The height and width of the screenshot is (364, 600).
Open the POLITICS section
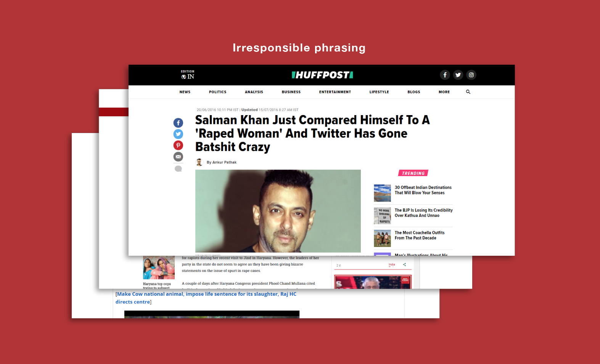point(217,92)
